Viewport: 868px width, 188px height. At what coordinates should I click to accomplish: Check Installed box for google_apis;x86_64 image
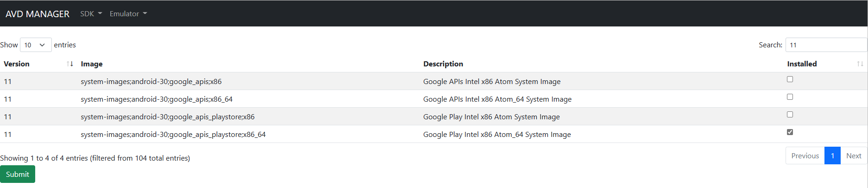coord(790,97)
